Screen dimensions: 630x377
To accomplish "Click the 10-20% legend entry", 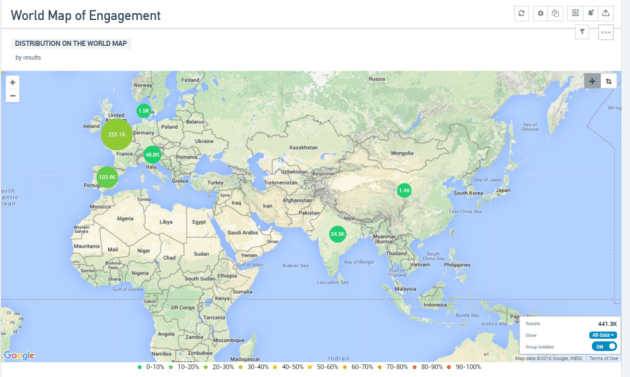I will [184, 367].
